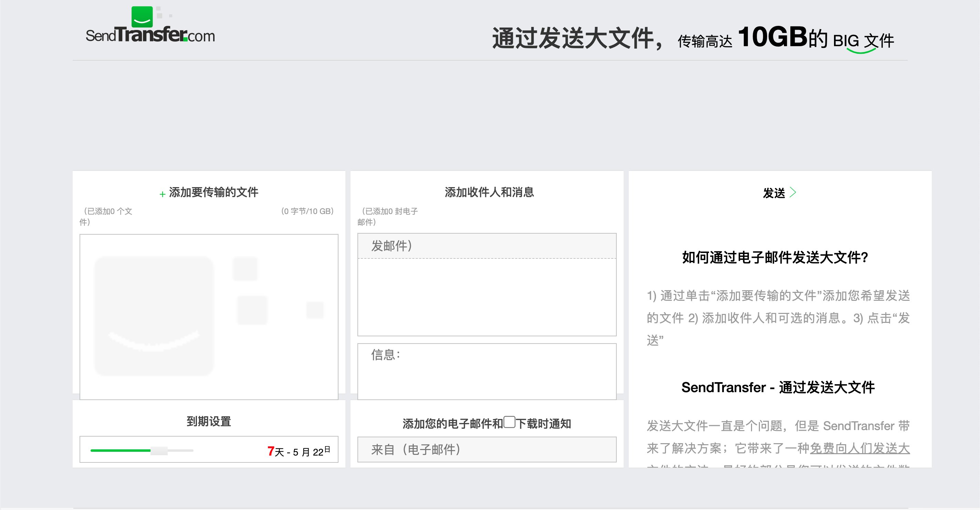Open 添加要传输的文件 to add files

tap(213, 192)
